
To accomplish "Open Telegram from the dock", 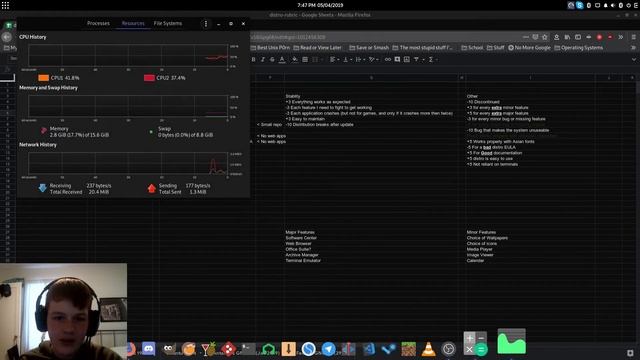I will click(x=329, y=349).
